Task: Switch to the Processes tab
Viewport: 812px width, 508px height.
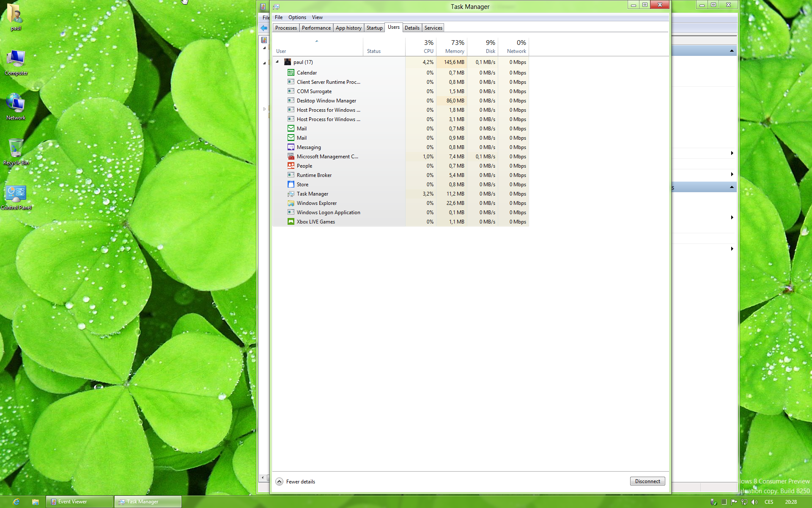Action: pos(286,28)
